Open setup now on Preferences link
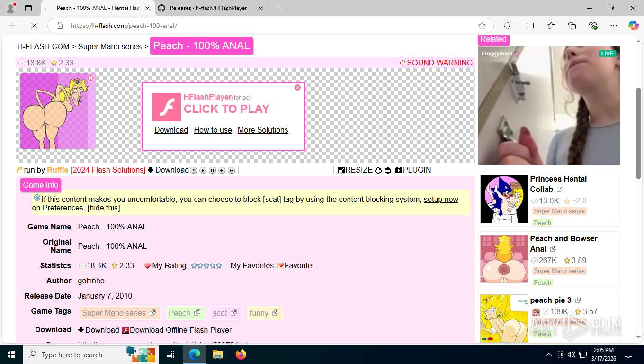Image resolution: width=644 pixels, height=364 pixels. coord(245,203)
